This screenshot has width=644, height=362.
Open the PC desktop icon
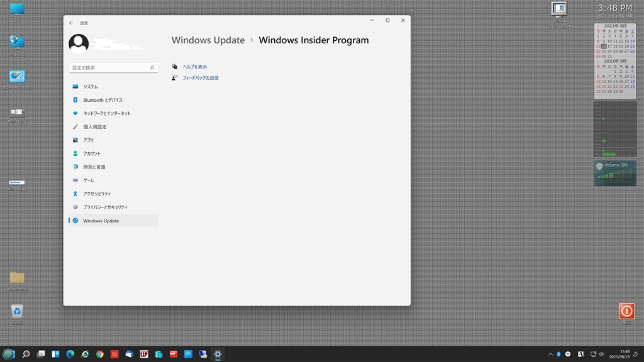click(x=17, y=13)
